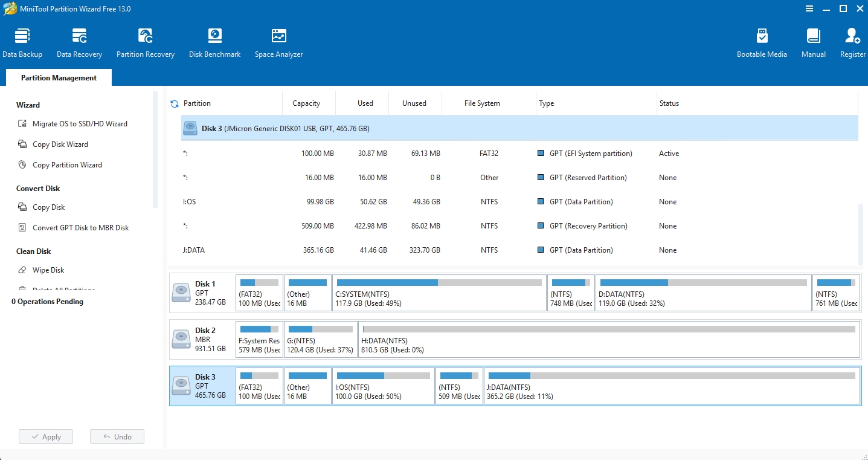This screenshot has width=868, height=460.
Task: Open Space Analyzer
Action: click(278, 43)
